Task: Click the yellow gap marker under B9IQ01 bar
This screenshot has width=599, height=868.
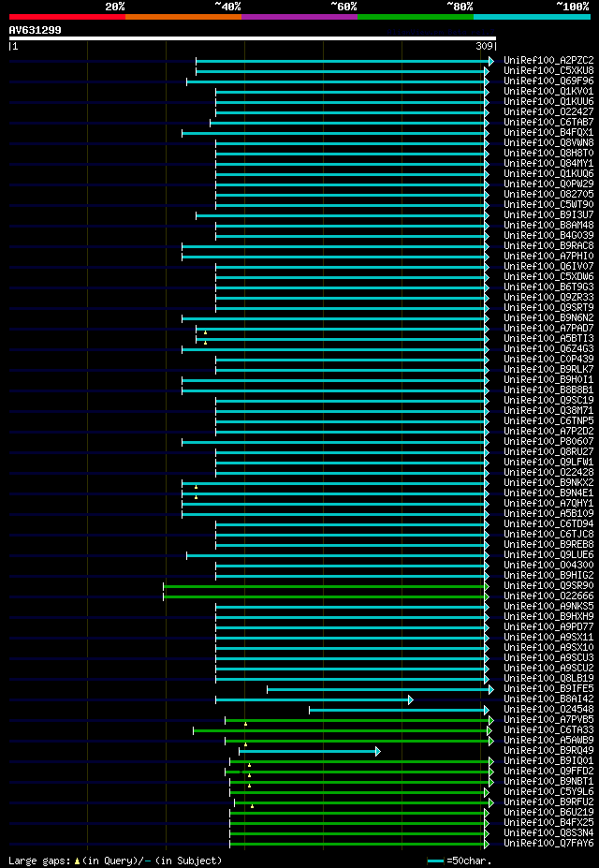Action: click(250, 765)
